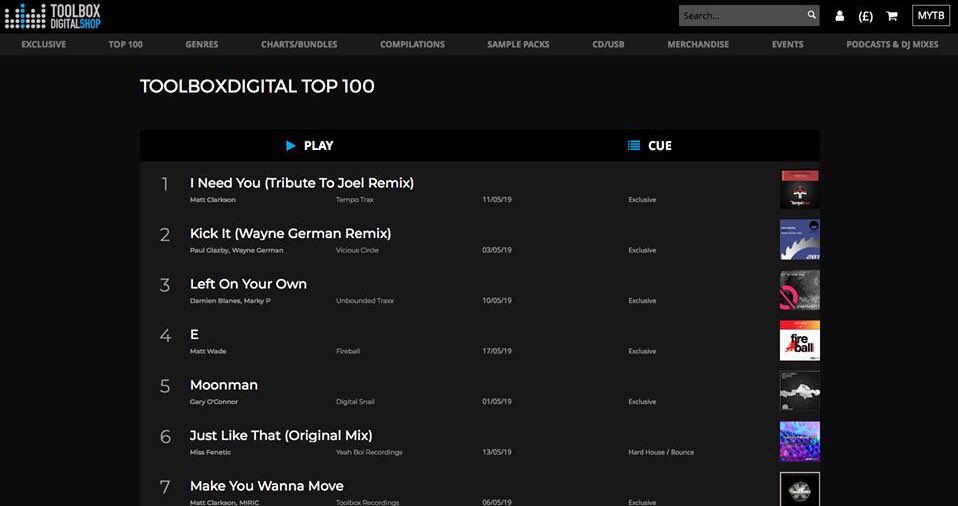Click label Digital Snail
The height and width of the screenshot is (506, 958).
(356, 402)
